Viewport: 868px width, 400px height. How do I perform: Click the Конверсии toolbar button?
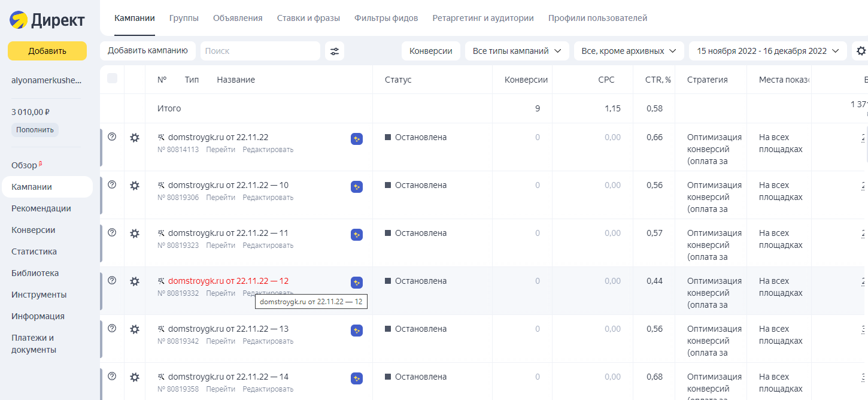click(x=431, y=51)
